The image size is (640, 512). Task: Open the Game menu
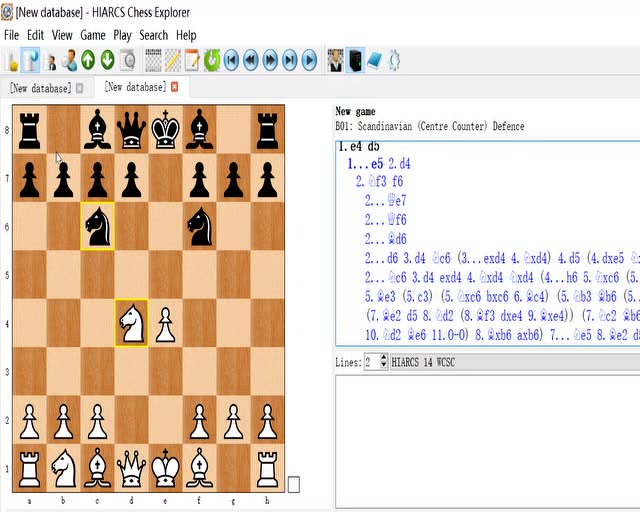pyautogui.click(x=93, y=36)
